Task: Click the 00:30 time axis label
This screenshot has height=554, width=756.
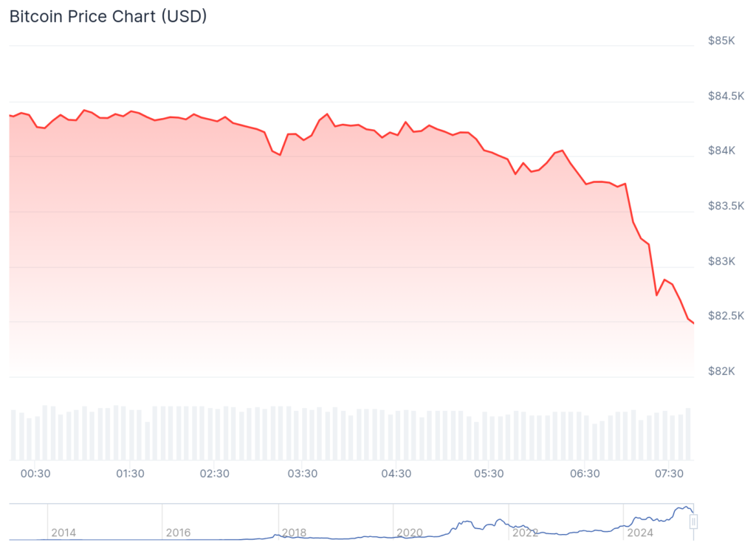Action: [x=35, y=474]
